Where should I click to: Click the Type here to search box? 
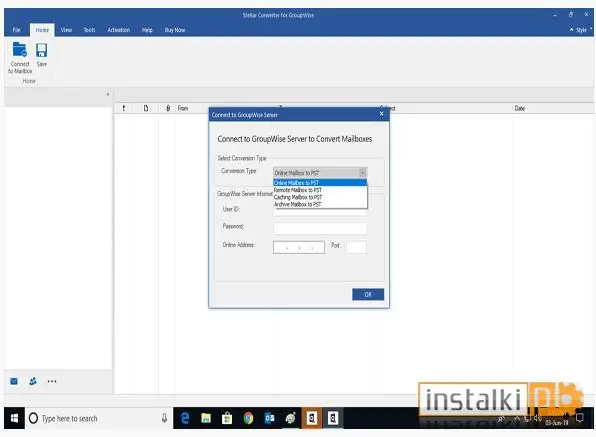point(99,418)
